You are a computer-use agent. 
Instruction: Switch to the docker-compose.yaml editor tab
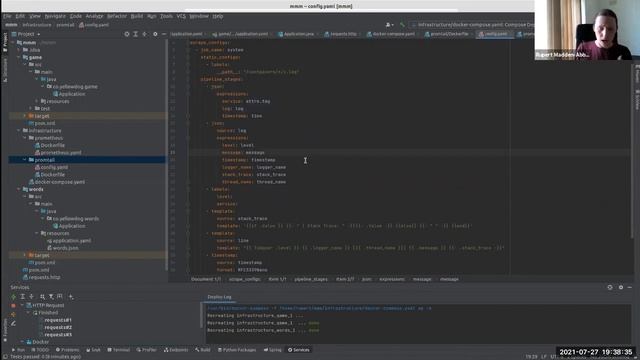coord(391,34)
